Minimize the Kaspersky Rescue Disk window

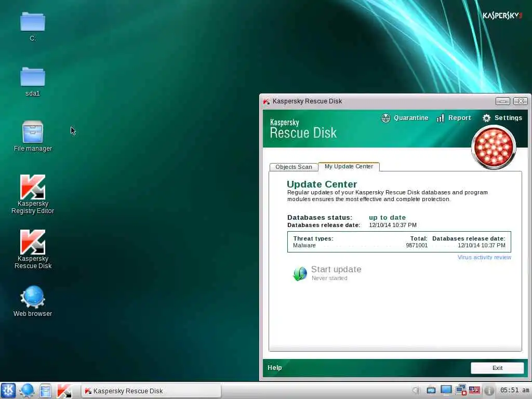point(502,101)
